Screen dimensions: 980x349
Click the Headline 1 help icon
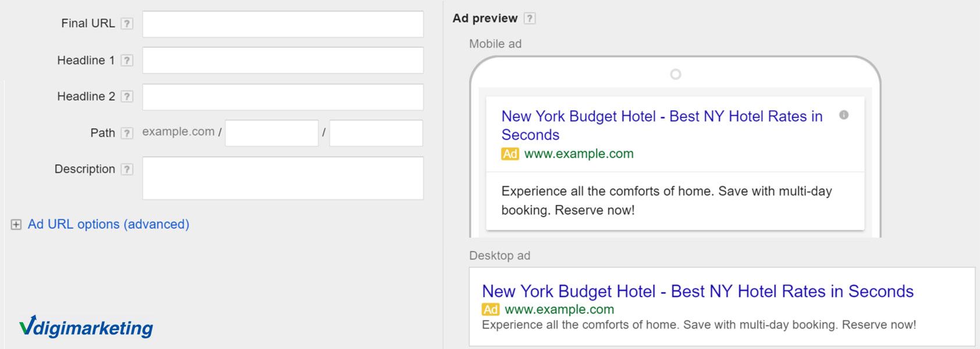127,59
